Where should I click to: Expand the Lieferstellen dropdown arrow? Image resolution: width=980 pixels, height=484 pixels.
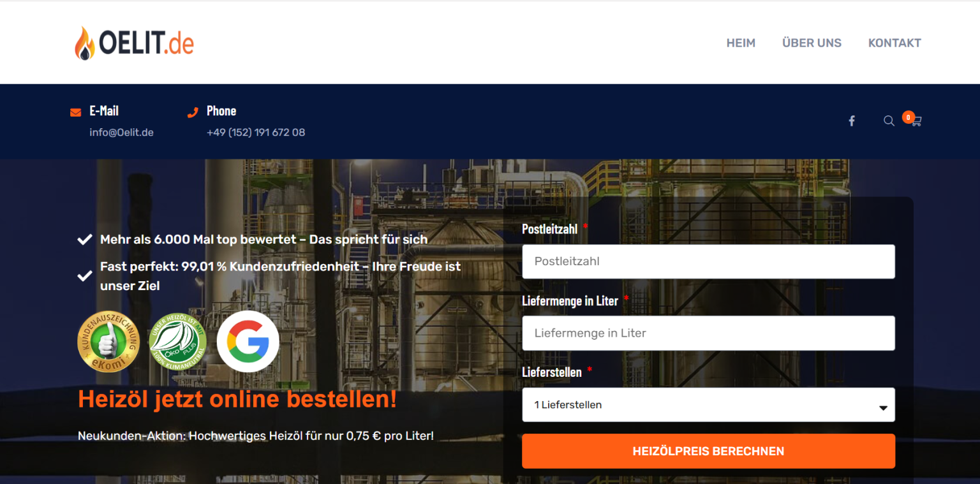(883, 407)
